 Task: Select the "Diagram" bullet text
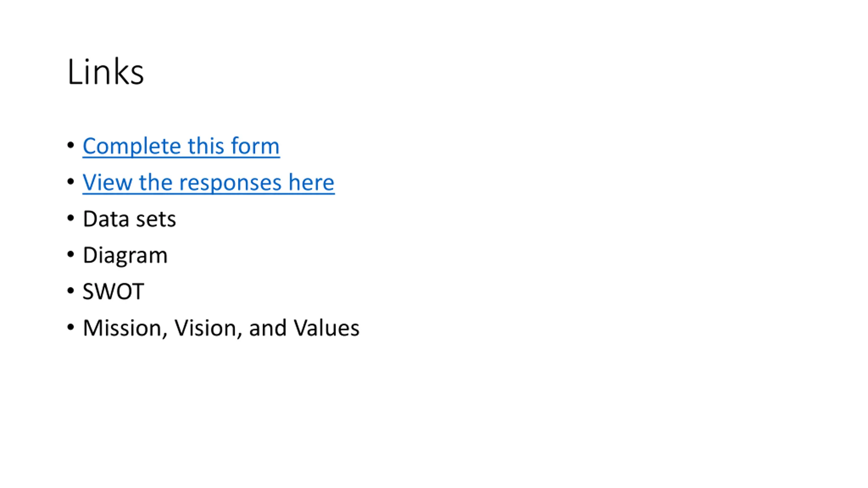click(125, 255)
